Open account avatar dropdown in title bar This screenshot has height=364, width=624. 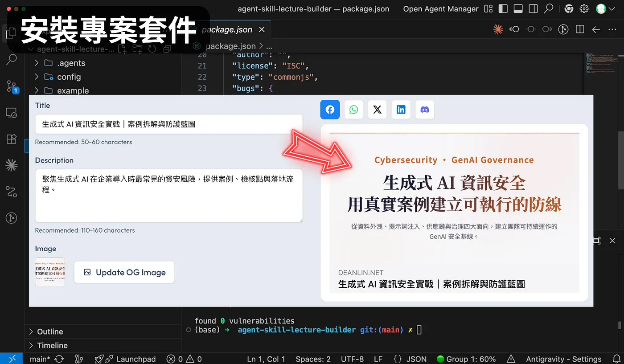[604, 8]
